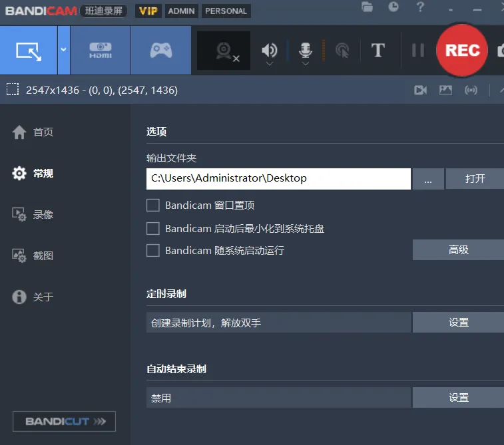Tick Bandicam 随系统启动运行 checkbox
This screenshot has height=445, width=504.
[x=153, y=251]
